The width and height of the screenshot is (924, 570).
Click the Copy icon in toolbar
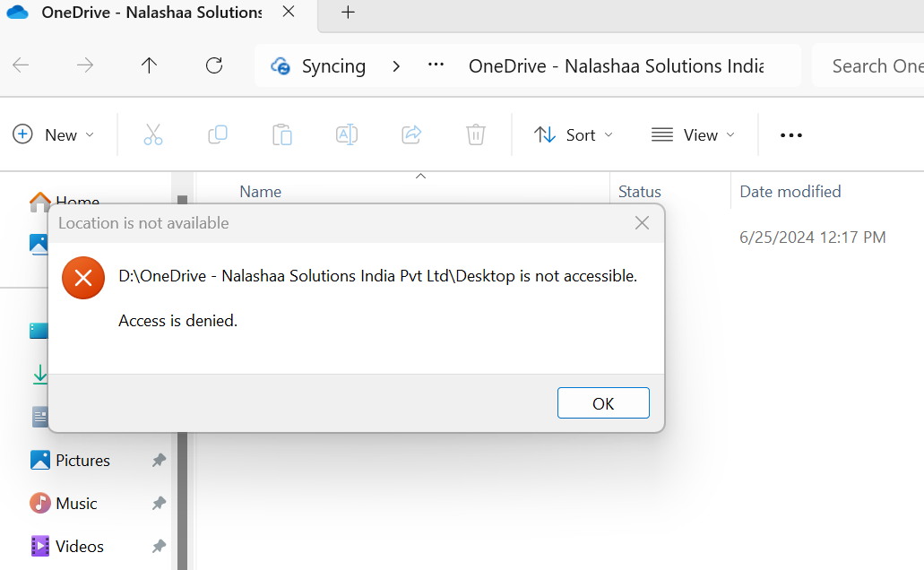pos(218,135)
